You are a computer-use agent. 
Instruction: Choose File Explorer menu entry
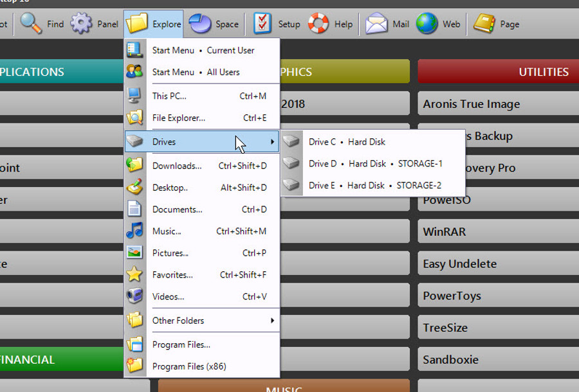[x=202, y=118]
